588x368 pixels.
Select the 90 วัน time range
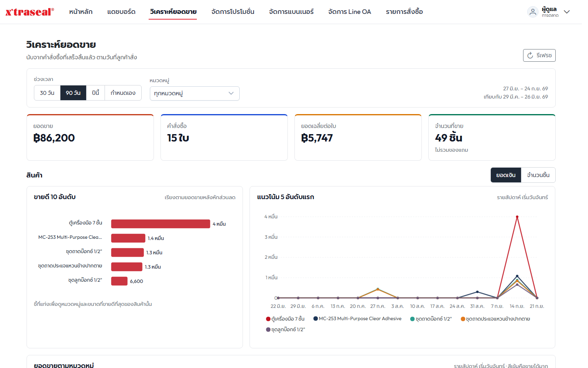click(x=73, y=93)
